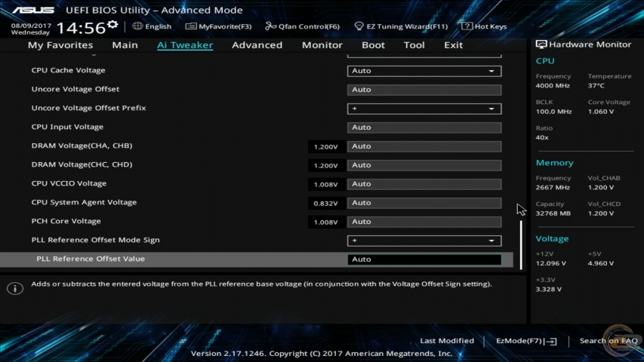Click PLL Reference Offset Value field
644x362 pixels.
pyautogui.click(x=424, y=259)
